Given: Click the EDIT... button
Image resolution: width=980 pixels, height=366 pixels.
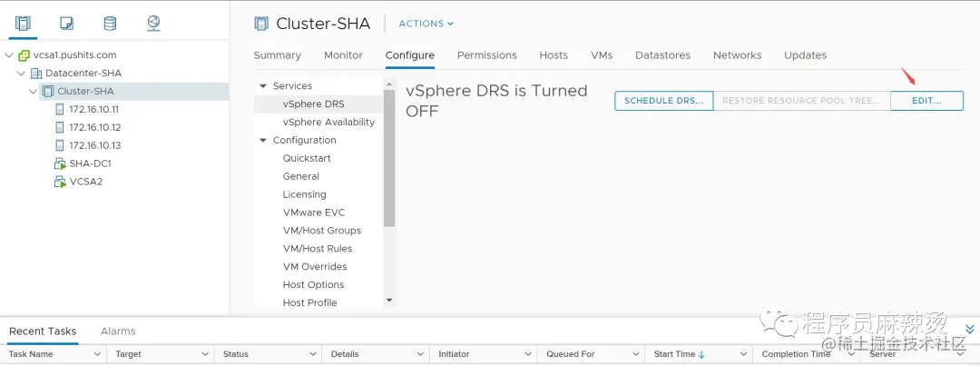Looking at the screenshot, I should tap(926, 101).
